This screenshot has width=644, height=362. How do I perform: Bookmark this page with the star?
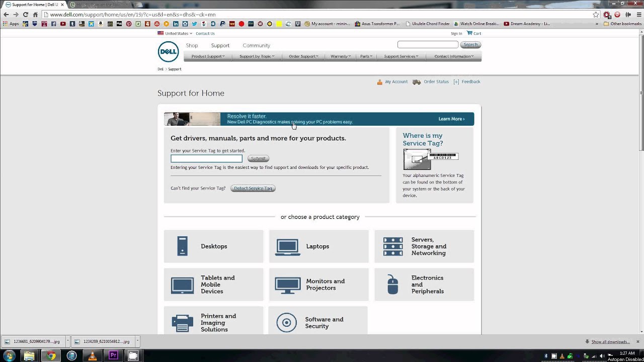(596, 15)
